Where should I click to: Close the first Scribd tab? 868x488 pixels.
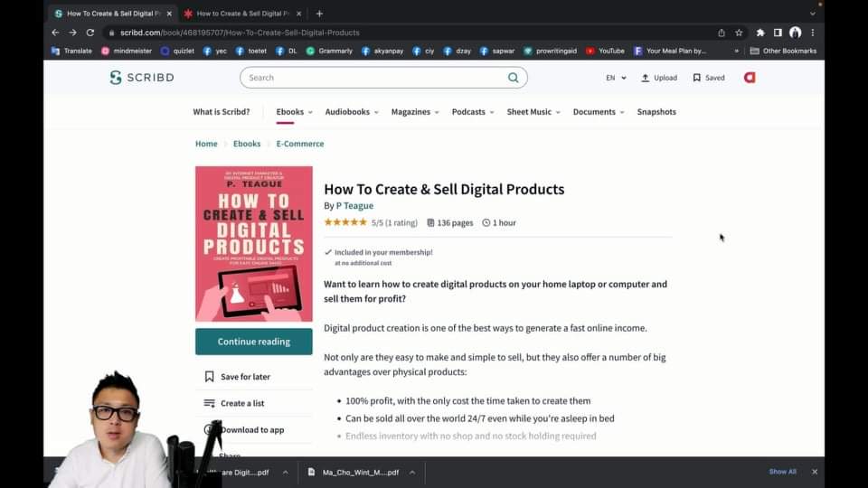169,14
